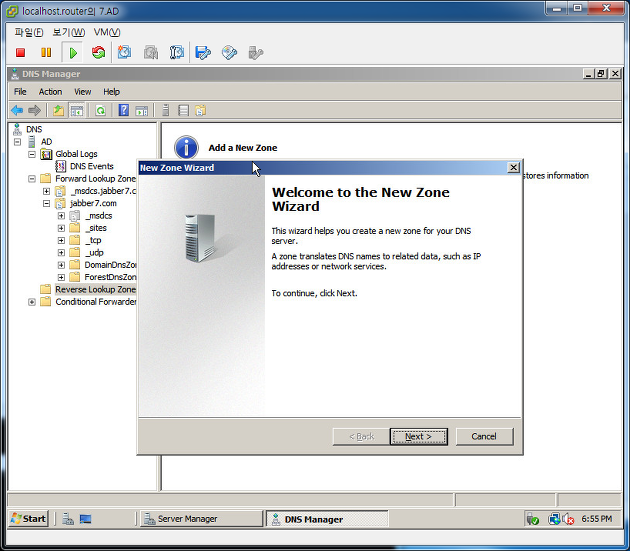Screen dimensions: 630x551
Task: Go back with the DNS Manager blue arrow
Action: tap(17, 111)
